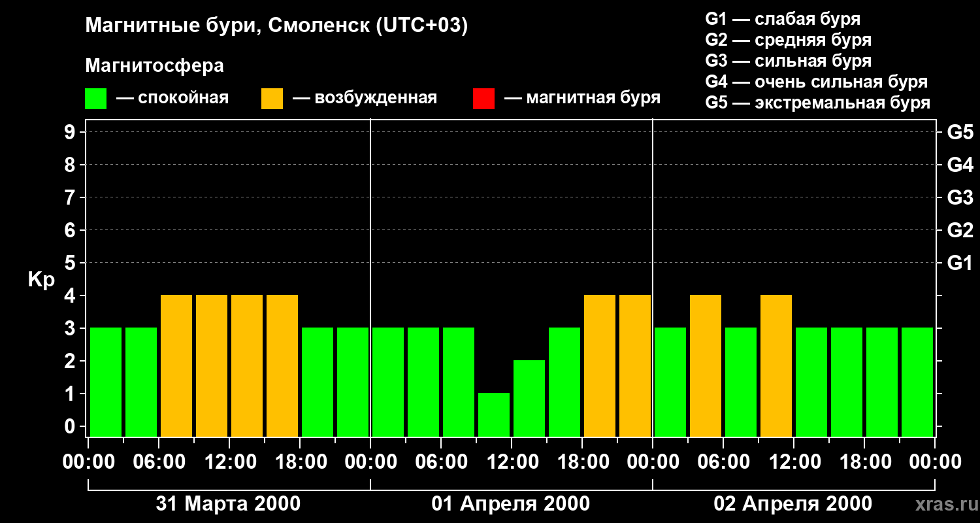The height and width of the screenshot is (523, 980).
Task: Click the '12:00' tick label under March 31
Action: click(229, 462)
